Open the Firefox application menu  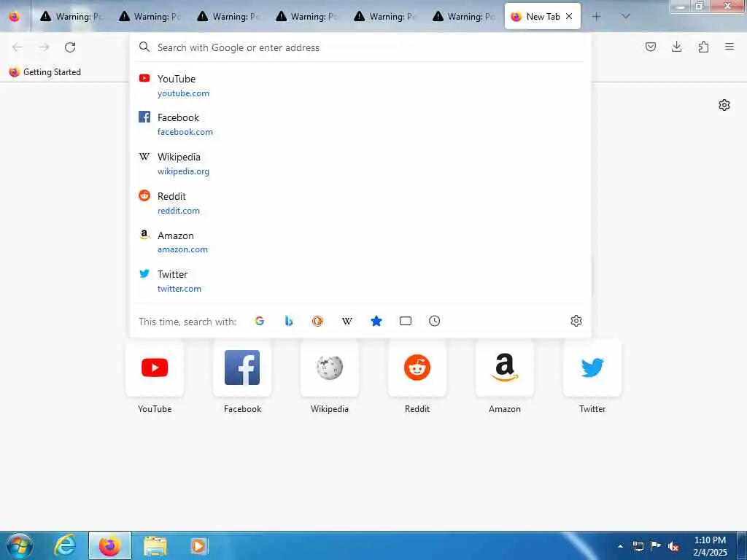click(x=729, y=47)
